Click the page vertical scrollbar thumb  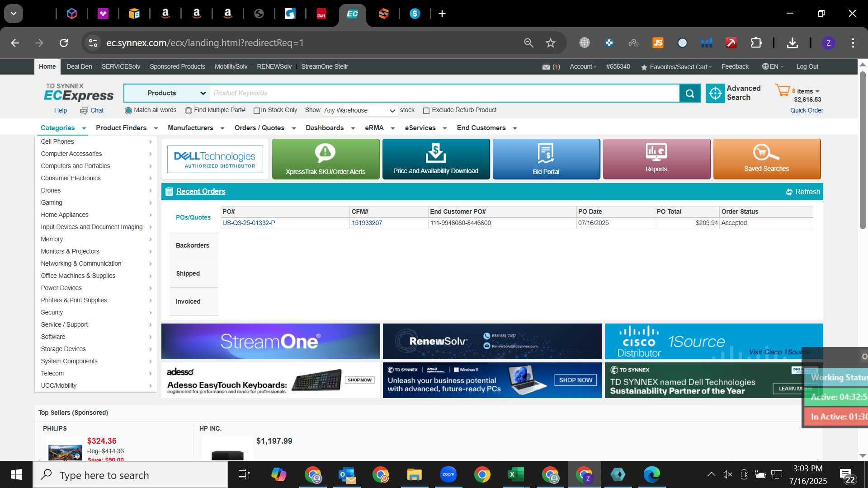pyautogui.click(x=863, y=149)
